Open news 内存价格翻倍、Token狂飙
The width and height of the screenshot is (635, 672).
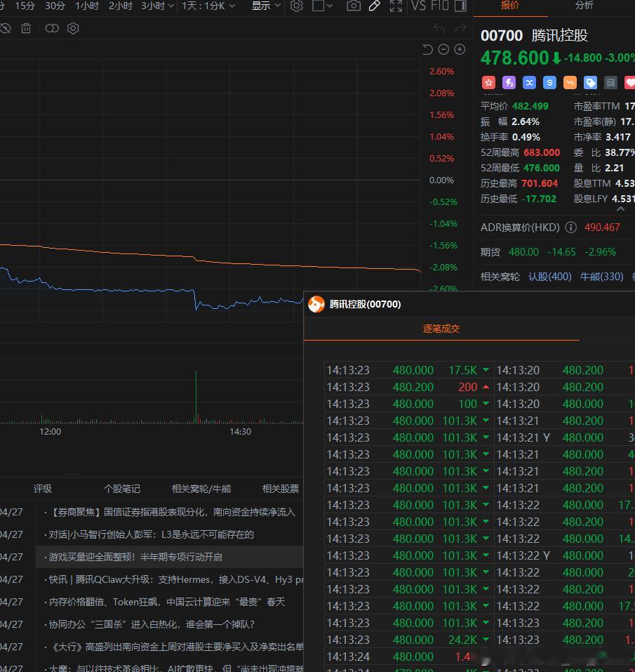pyautogui.click(x=164, y=602)
